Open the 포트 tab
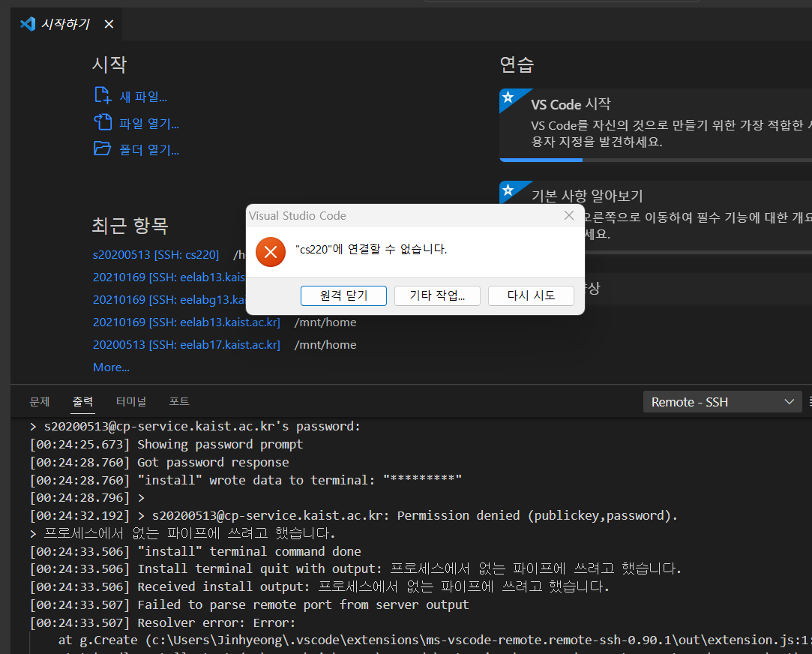Image resolution: width=812 pixels, height=654 pixels. 179,401
